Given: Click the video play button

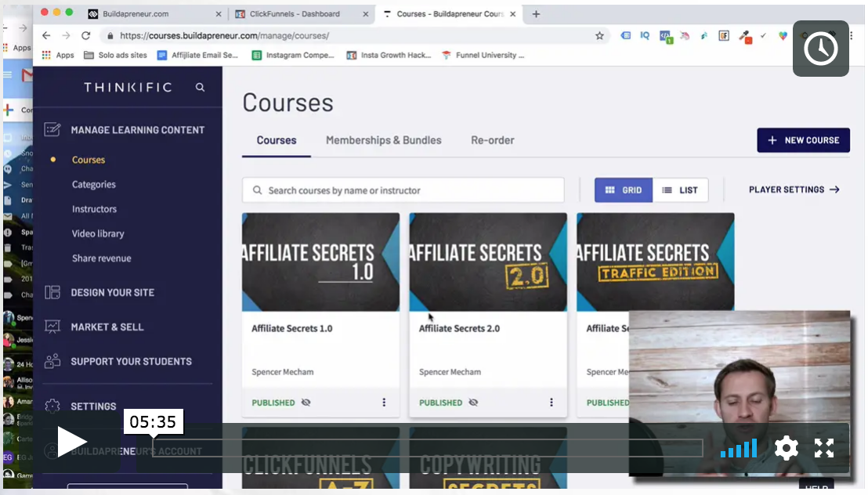Looking at the screenshot, I should (72, 443).
